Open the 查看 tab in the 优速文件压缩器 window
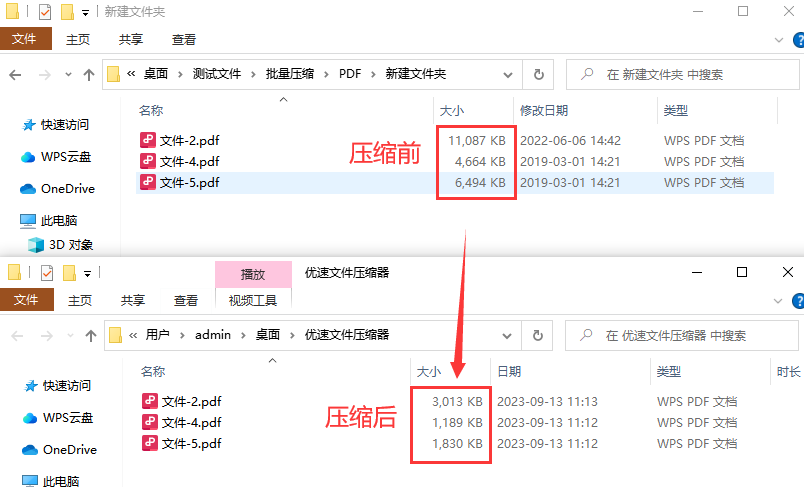The image size is (804, 487). [186, 300]
